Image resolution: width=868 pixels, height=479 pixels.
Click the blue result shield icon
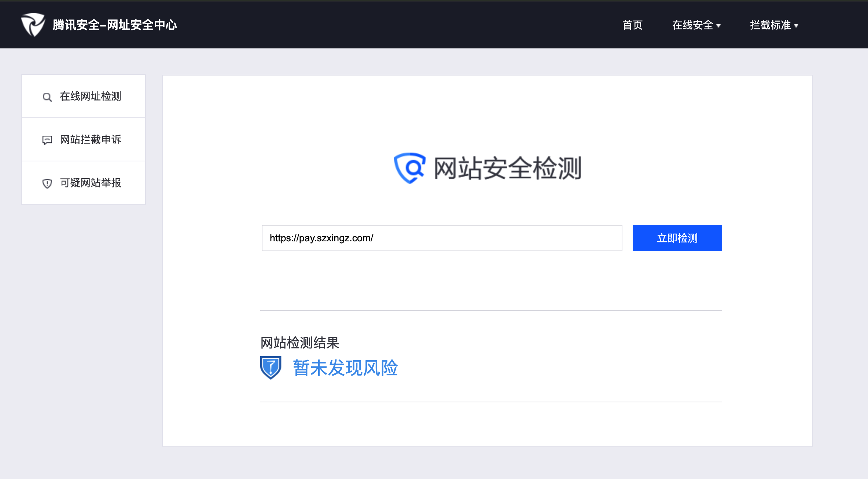click(271, 368)
